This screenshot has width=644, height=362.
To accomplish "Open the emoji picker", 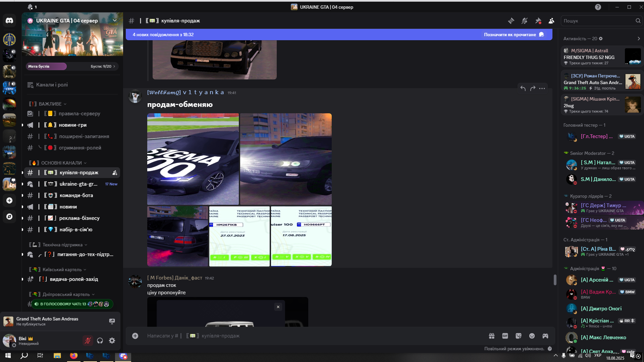I will point(532,336).
